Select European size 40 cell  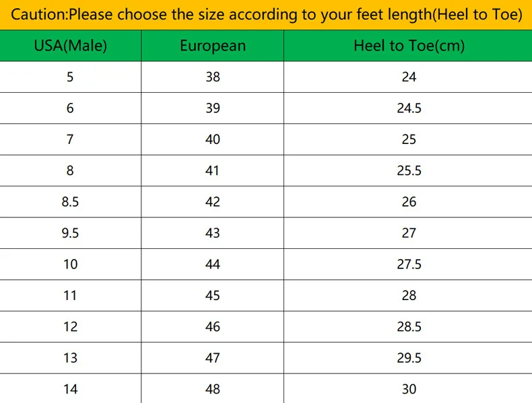point(213,139)
